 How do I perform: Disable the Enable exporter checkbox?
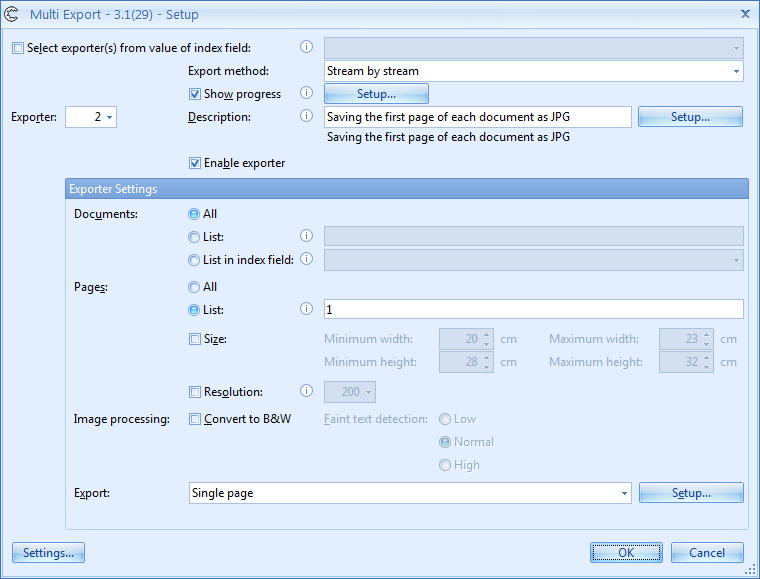pyautogui.click(x=195, y=163)
